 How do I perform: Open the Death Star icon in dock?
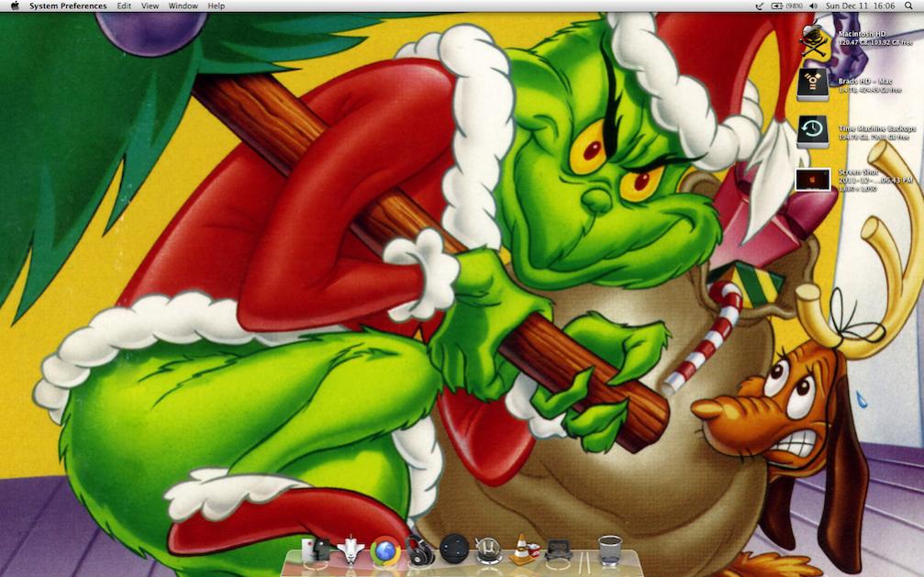(454, 549)
